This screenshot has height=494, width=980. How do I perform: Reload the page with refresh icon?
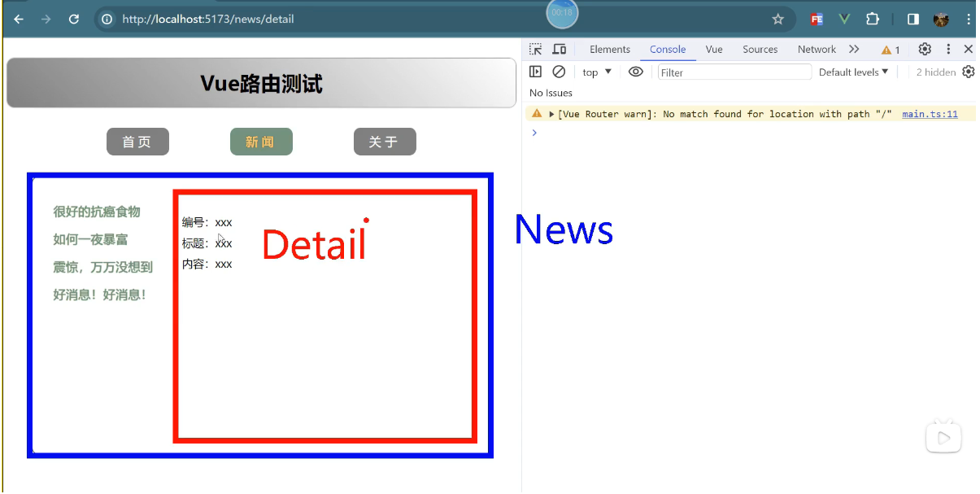tap(74, 19)
